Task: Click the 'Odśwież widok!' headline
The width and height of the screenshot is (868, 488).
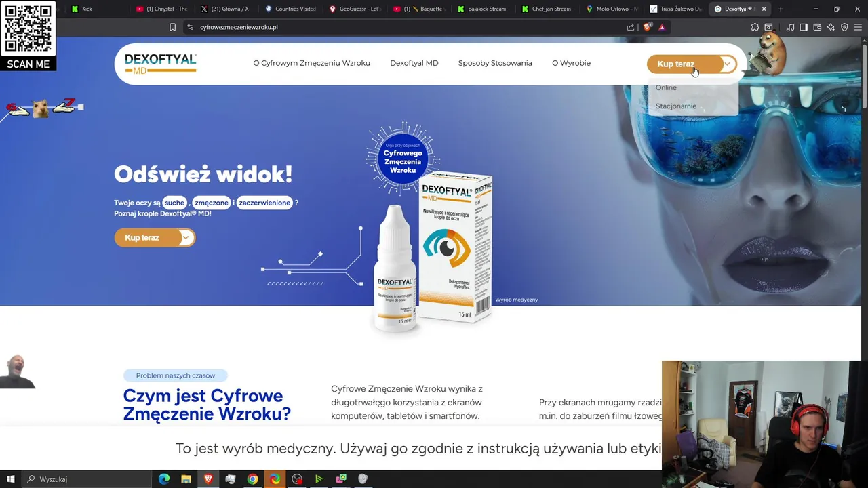Action: 203,174
